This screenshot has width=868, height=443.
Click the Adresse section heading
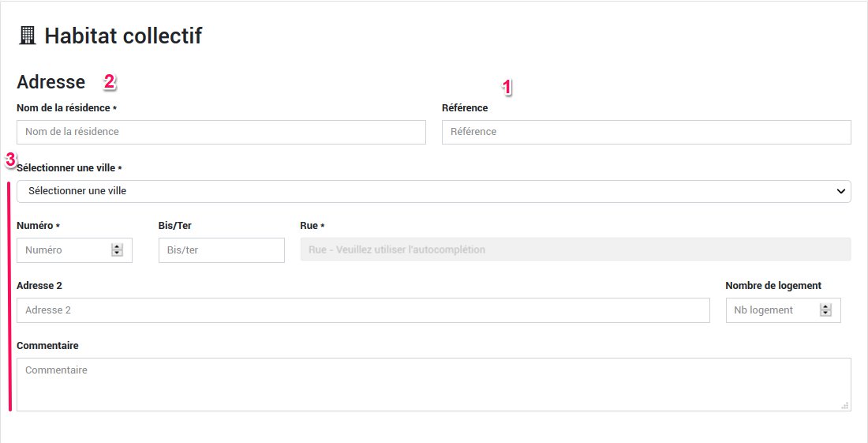click(51, 81)
